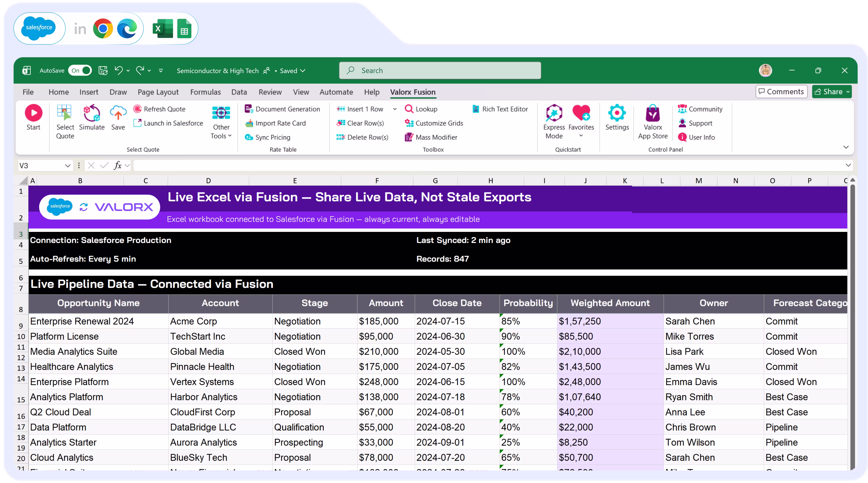Switch to the Formulas tab
The image size is (868, 483).
205,92
